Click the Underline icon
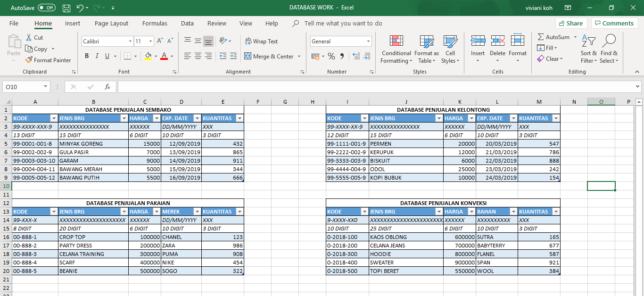644x296 pixels. (x=107, y=56)
